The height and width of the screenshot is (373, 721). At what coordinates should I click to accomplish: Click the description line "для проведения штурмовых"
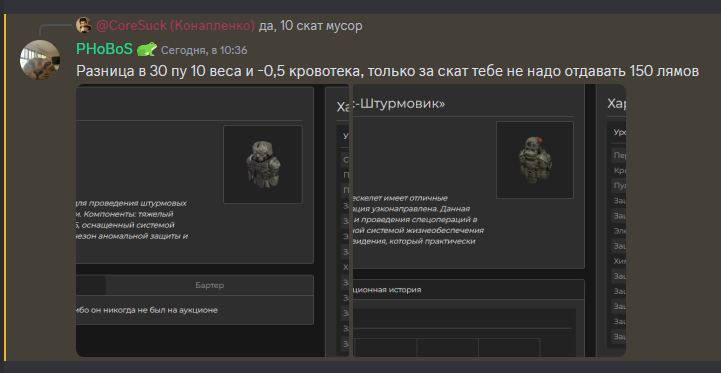click(132, 203)
